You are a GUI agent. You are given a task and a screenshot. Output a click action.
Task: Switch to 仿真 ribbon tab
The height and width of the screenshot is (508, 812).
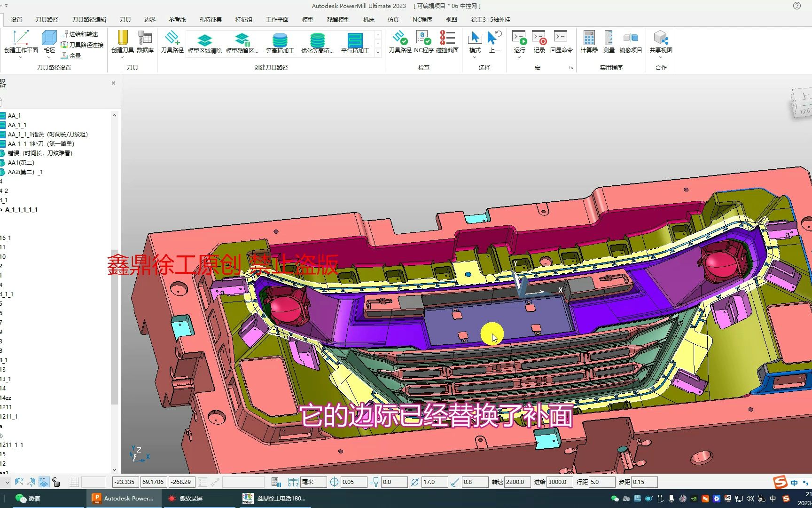pyautogui.click(x=393, y=19)
